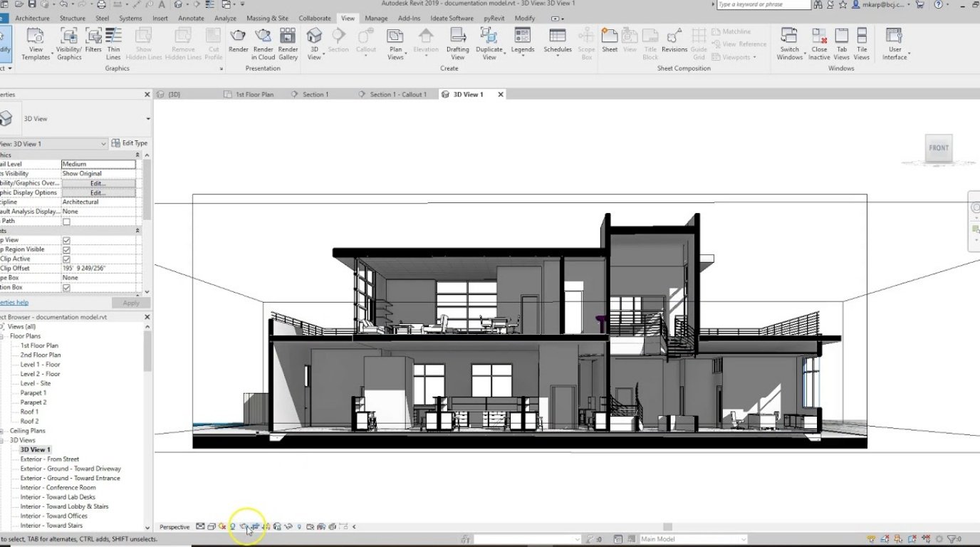980x547 pixels.
Task: Uncheck the Far Clip Active checkbox
Action: point(66,259)
